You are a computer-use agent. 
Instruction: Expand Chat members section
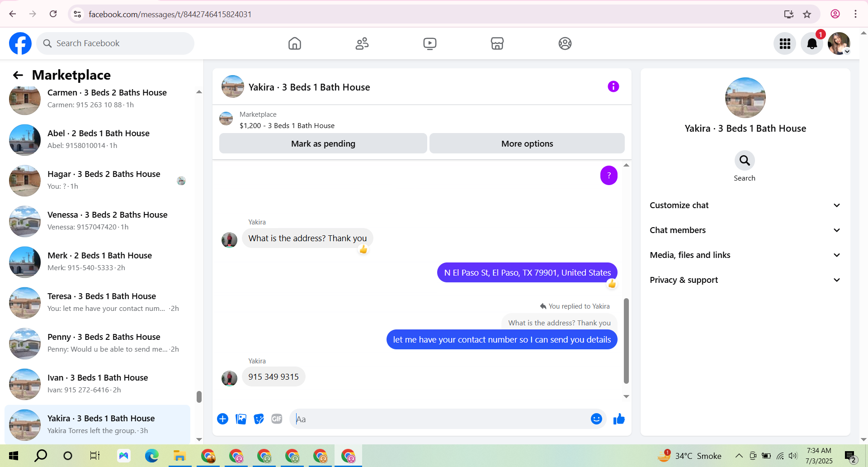tap(745, 230)
